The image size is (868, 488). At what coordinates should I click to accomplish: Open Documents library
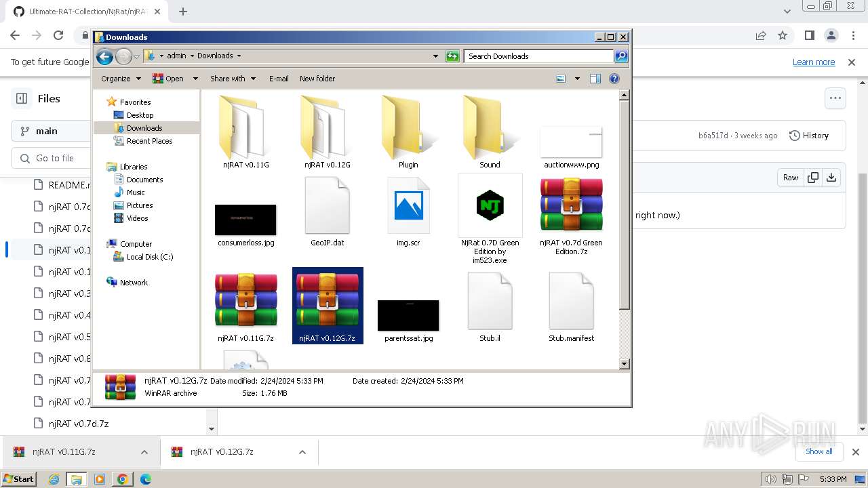(144, 180)
